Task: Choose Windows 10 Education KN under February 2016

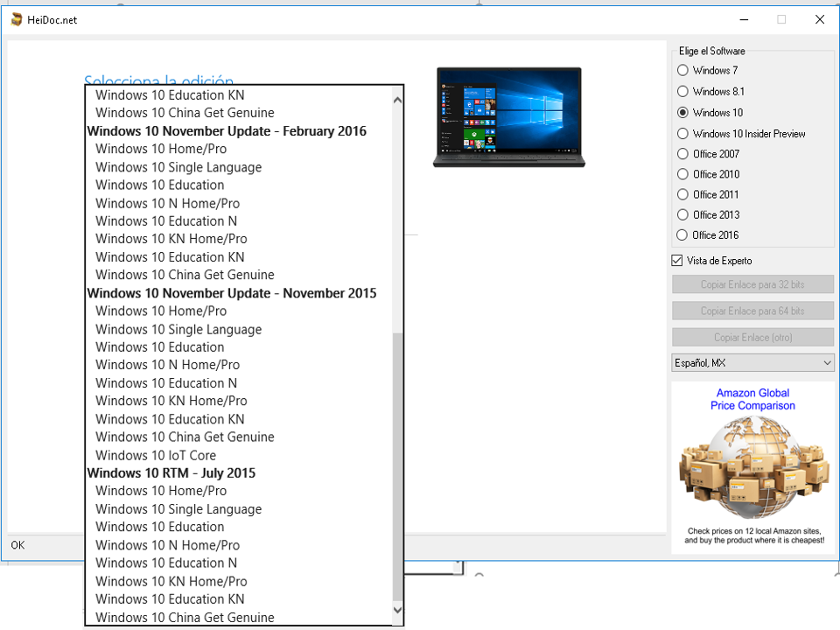Action: [x=170, y=257]
